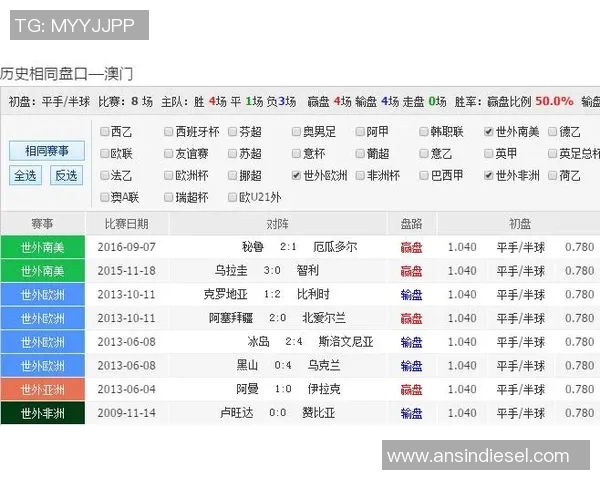This screenshot has height=480, width=600.
Task: Click 赢盘 result for 乌拉圭 vs 智利
Action: (411, 271)
